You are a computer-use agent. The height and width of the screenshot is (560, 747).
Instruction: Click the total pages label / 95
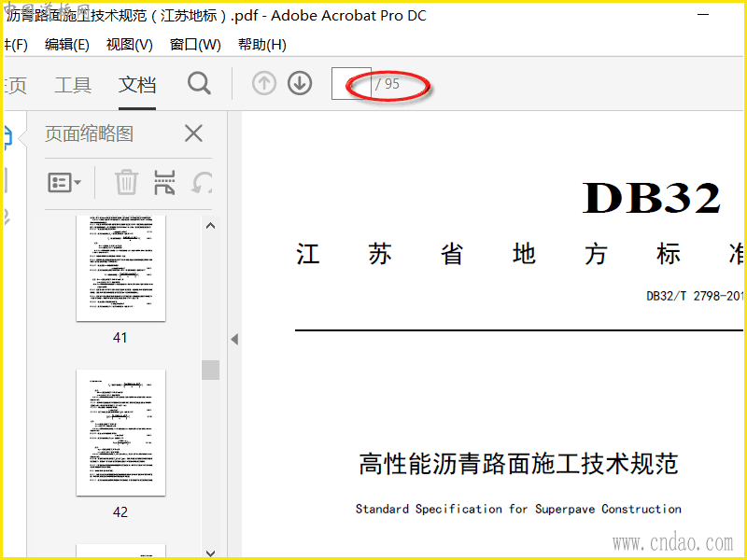point(388,84)
